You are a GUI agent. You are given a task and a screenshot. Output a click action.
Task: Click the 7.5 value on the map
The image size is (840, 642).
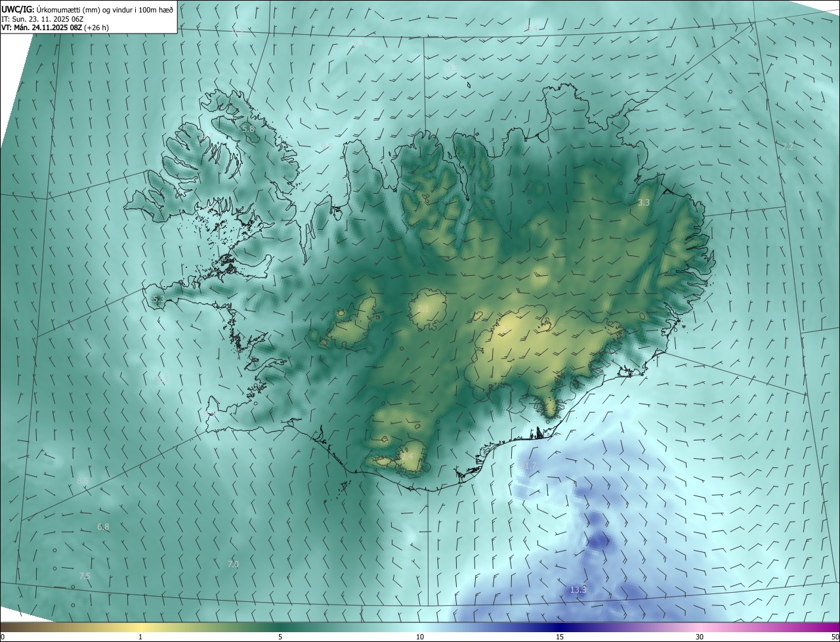click(x=85, y=576)
